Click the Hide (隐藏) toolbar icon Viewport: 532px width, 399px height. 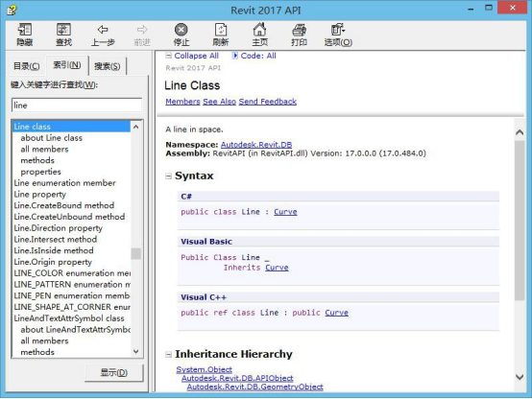pyautogui.click(x=25, y=30)
